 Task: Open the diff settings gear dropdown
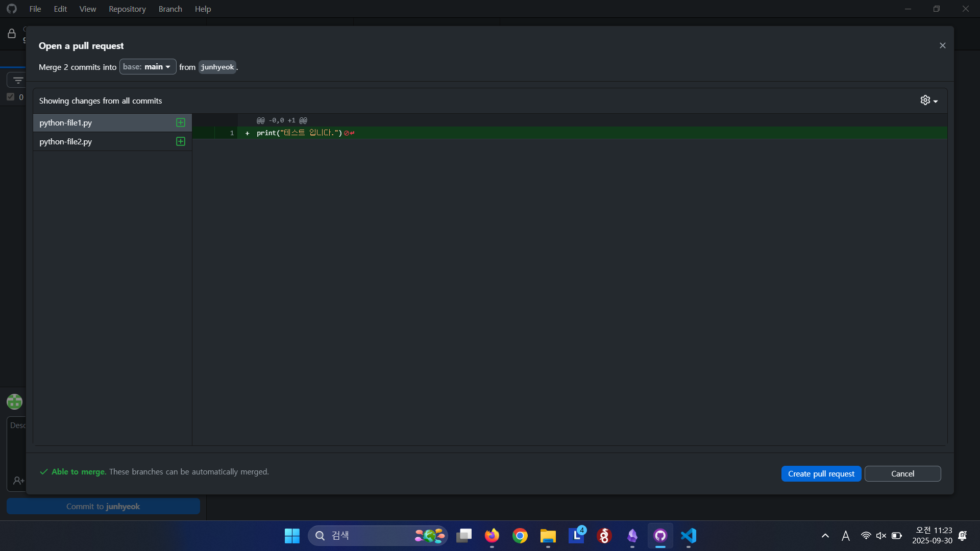(x=929, y=101)
